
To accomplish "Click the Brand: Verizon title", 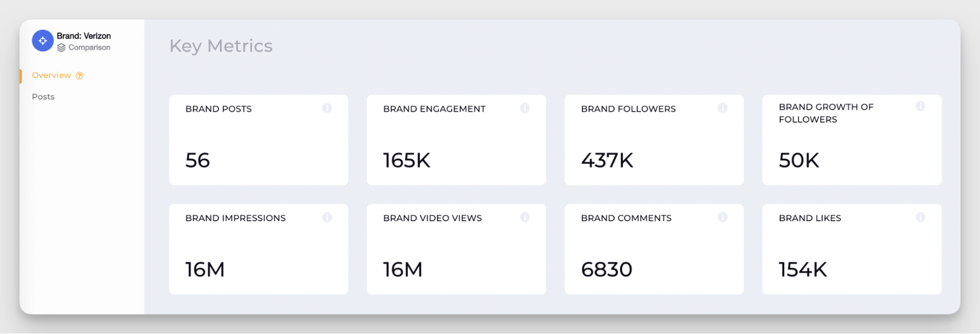I will pos(84,36).
